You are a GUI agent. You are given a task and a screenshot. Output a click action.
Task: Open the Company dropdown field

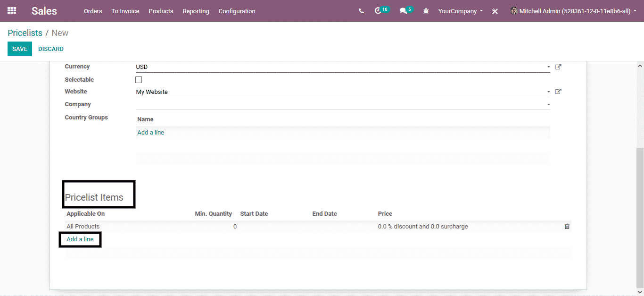342,104
